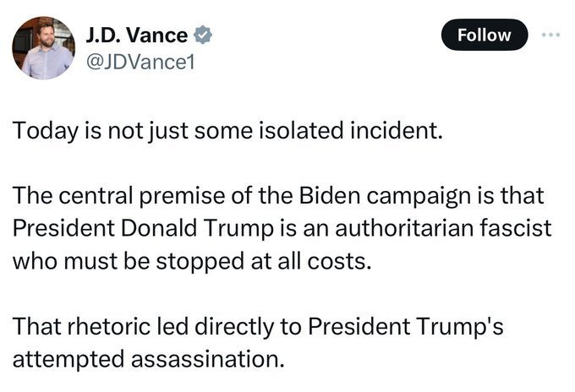Click the line 'who must be stopped at all costs.'
575x392 pixels.
point(192,262)
